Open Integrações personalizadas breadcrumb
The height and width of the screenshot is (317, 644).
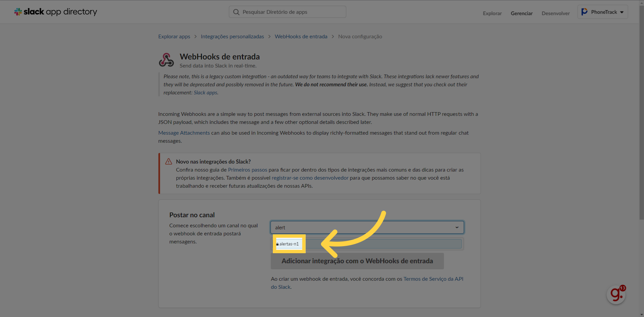click(x=232, y=36)
